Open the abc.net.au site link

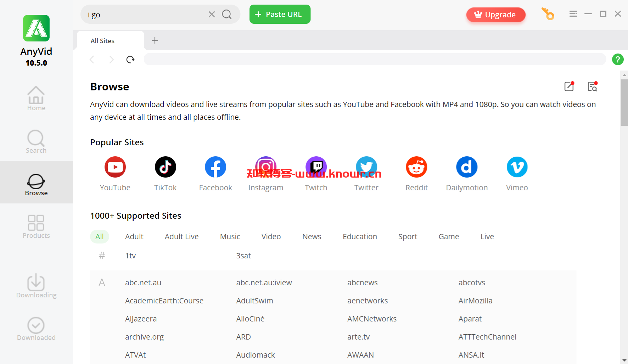143,282
